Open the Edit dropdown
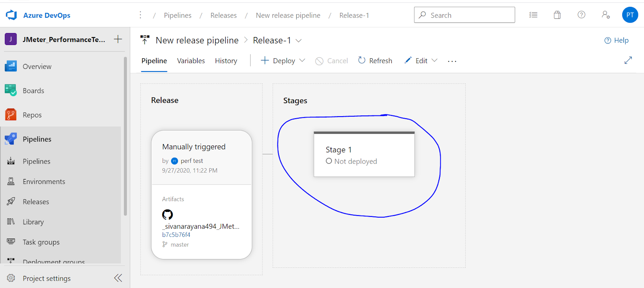This screenshot has height=288, width=644. pos(421,61)
